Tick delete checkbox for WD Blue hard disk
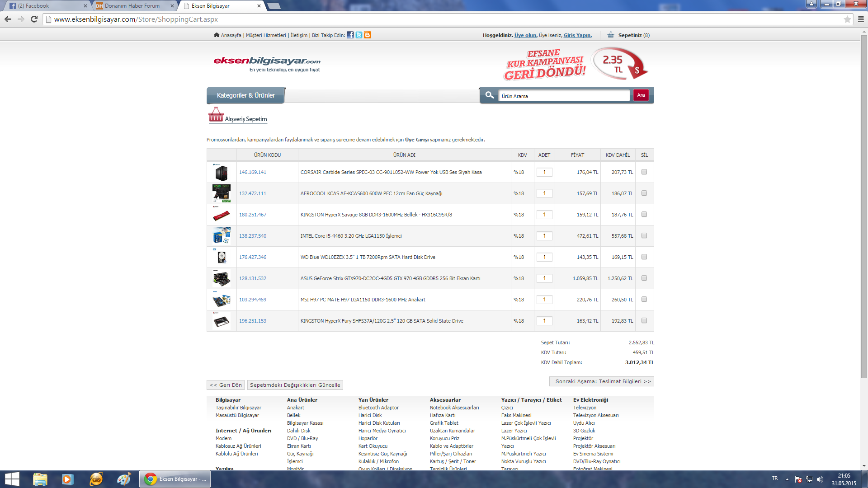This screenshot has height=488, width=868. pyautogui.click(x=644, y=257)
